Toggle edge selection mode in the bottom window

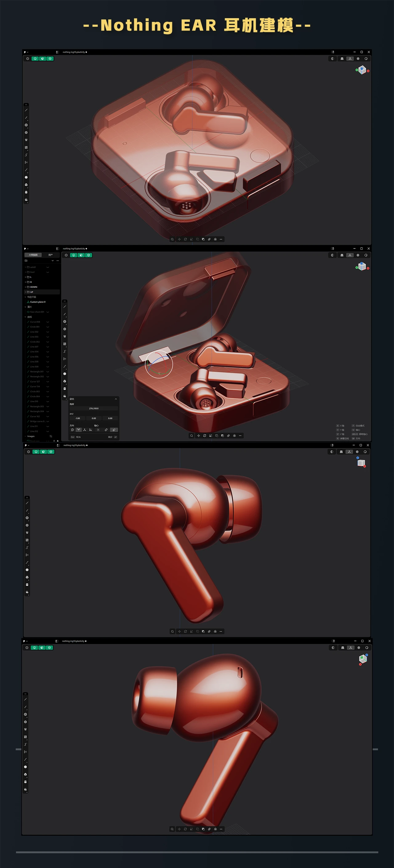tap(34, 648)
